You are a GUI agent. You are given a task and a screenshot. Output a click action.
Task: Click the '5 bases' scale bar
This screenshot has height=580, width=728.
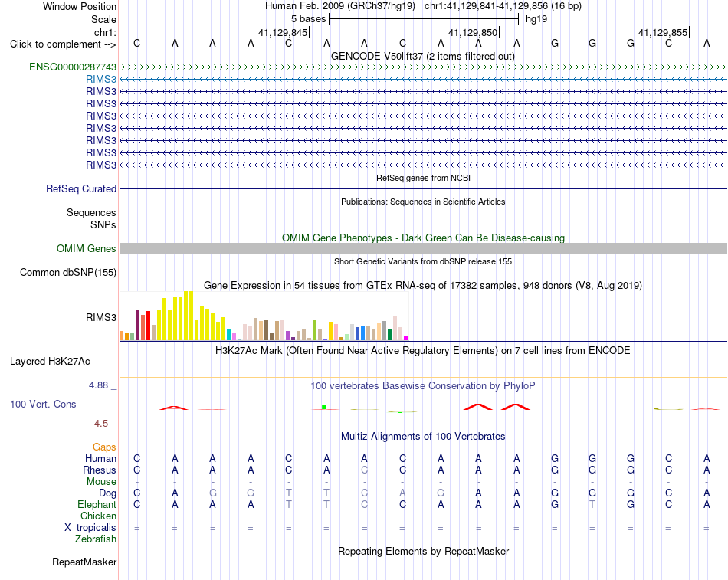pyautogui.click(x=424, y=19)
